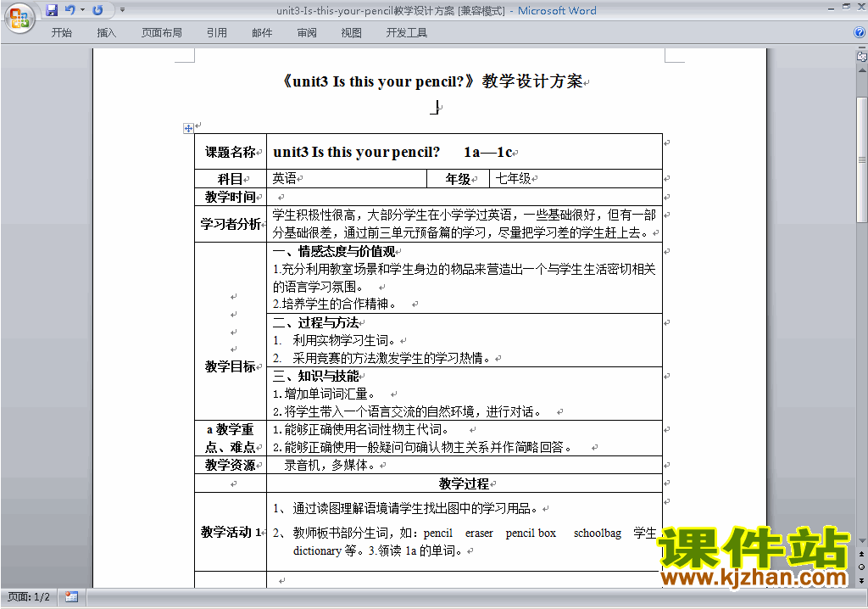
Task: Minimize the Word window
Action: click(831, 8)
